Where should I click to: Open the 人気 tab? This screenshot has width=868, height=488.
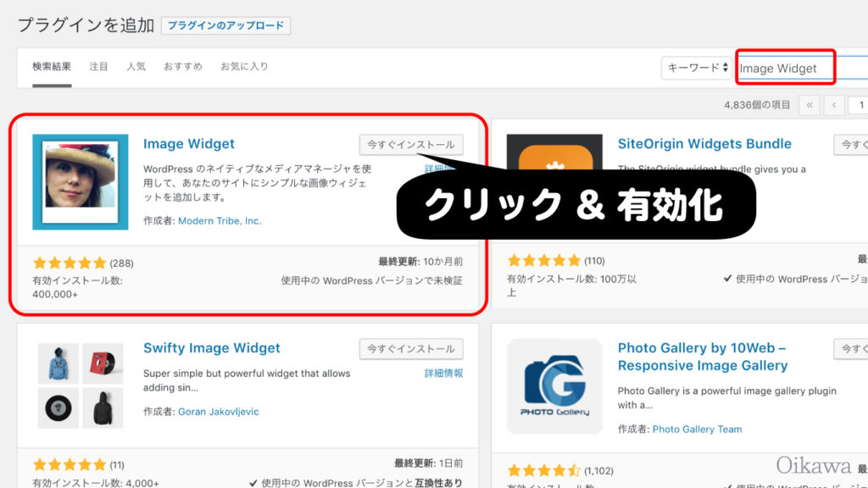(x=136, y=66)
